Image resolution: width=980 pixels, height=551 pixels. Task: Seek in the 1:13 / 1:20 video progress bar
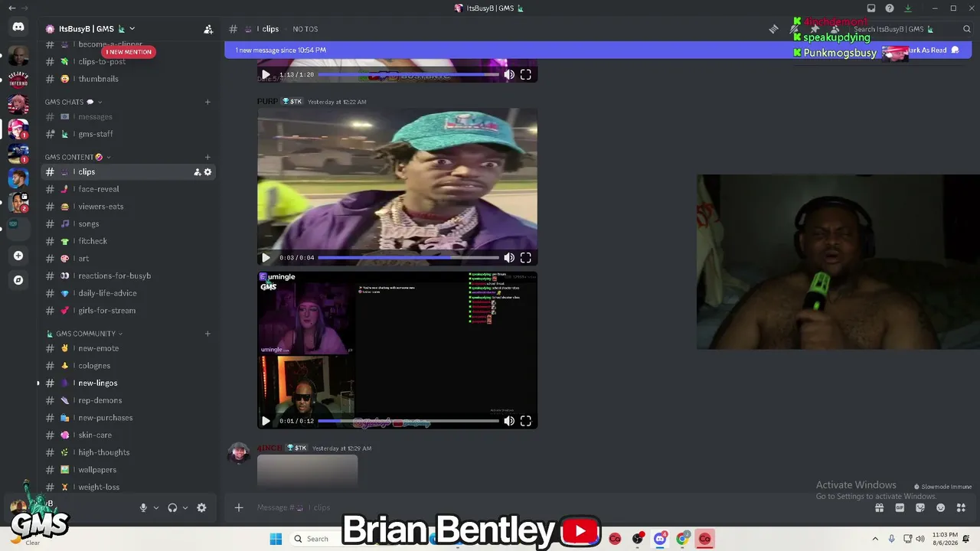[408, 75]
